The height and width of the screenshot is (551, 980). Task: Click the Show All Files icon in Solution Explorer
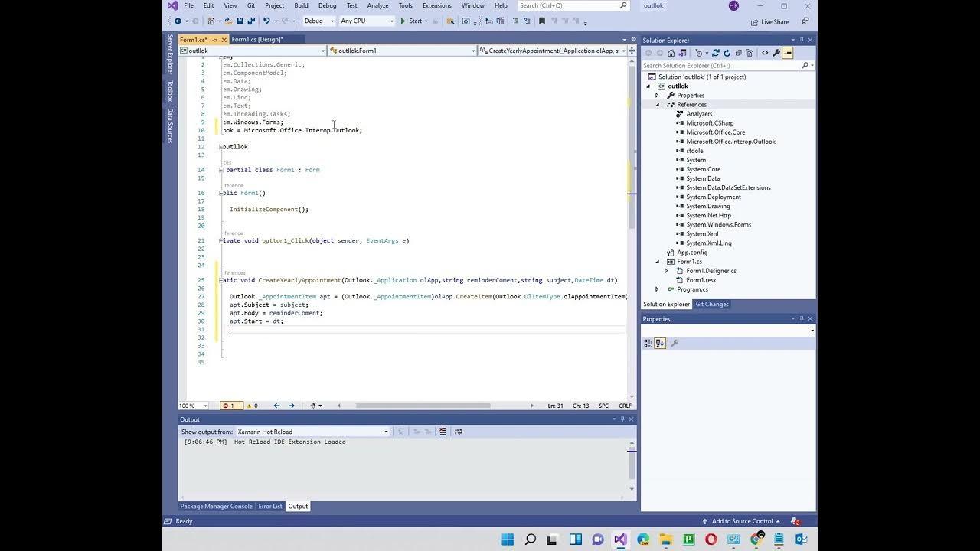tap(750, 53)
